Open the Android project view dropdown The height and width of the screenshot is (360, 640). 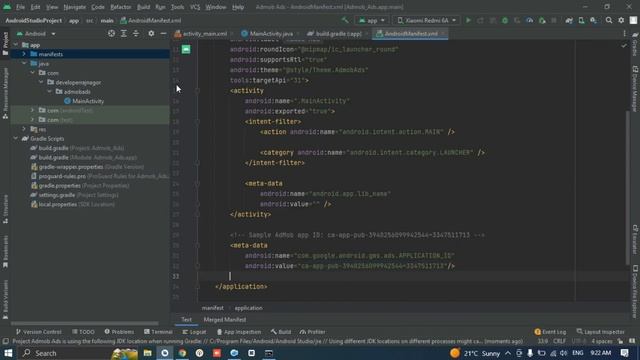click(36, 33)
